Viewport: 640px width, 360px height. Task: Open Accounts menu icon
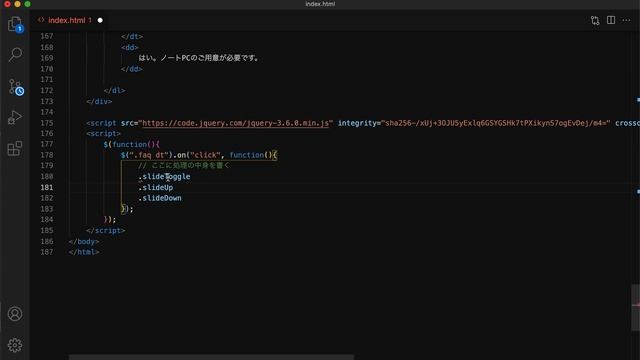(15, 314)
